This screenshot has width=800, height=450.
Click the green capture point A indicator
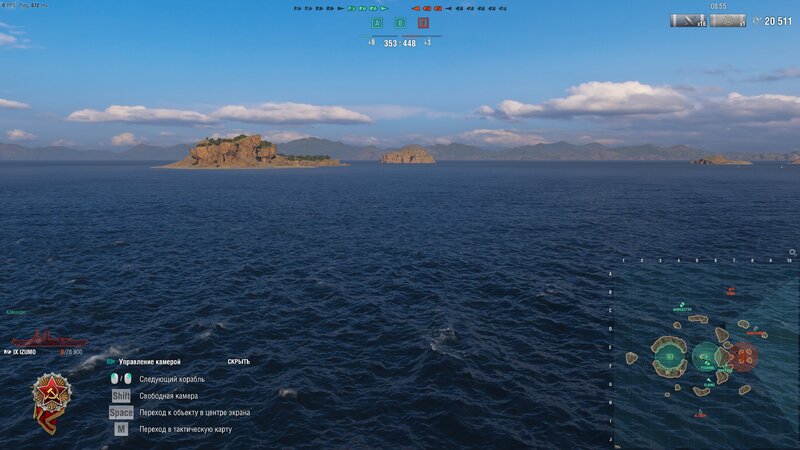(x=377, y=23)
